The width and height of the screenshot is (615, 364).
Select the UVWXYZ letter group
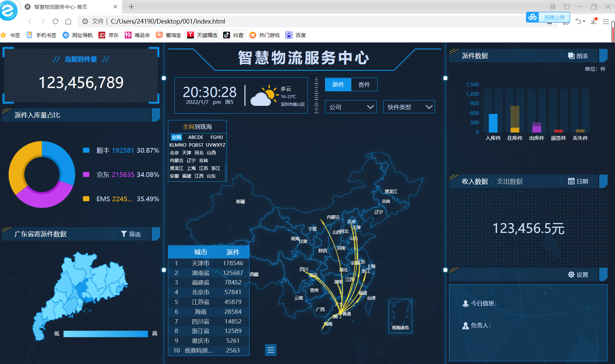click(216, 145)
